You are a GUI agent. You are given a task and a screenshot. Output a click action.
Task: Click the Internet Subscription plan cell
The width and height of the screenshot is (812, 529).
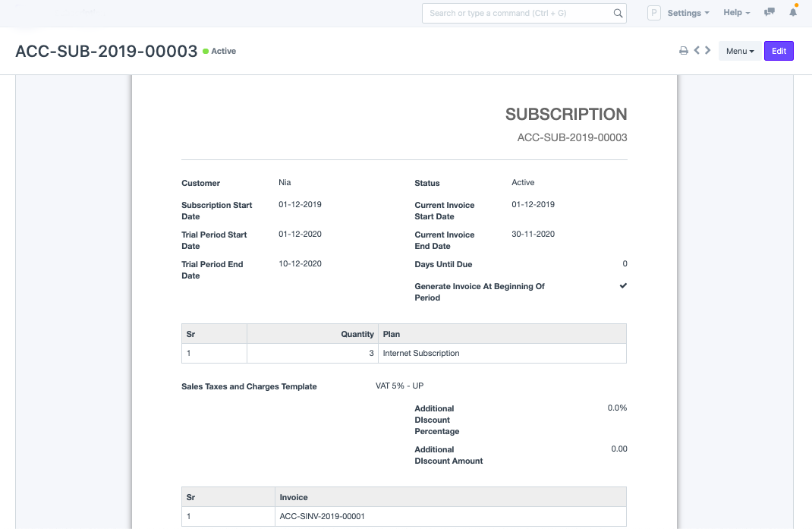click(421, 353)
